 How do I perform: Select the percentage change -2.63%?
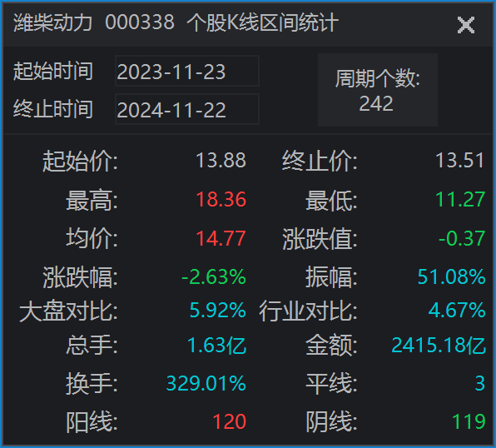214,277
